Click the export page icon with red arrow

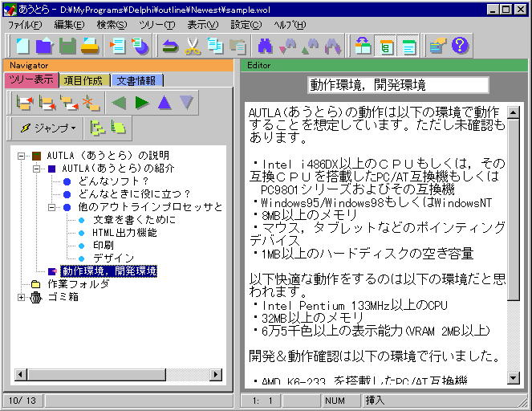click(x=117, y=46)
